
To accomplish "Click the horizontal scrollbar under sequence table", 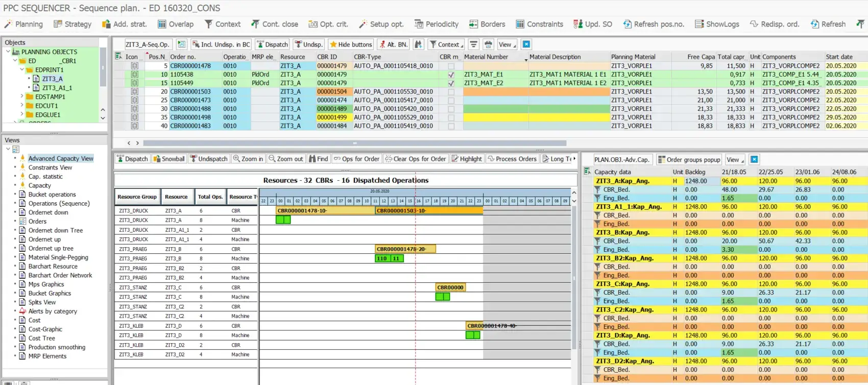I will click(354, 143).
